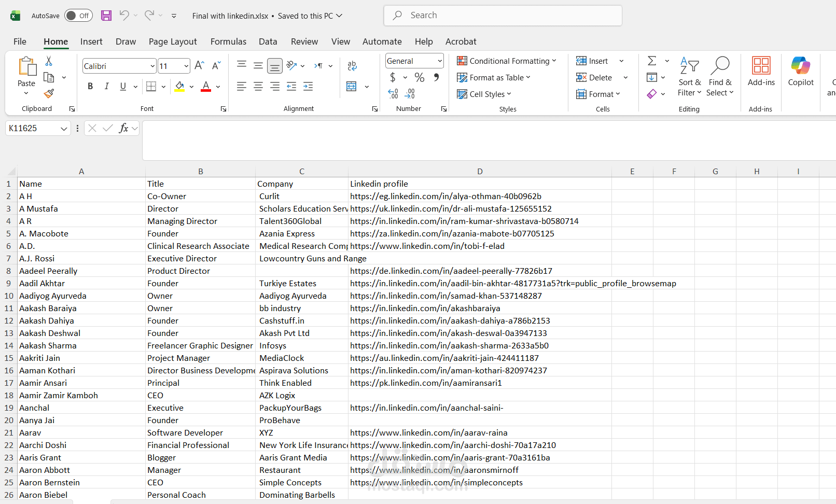Cut selection with the scissors icon

[x=49, y=61]
